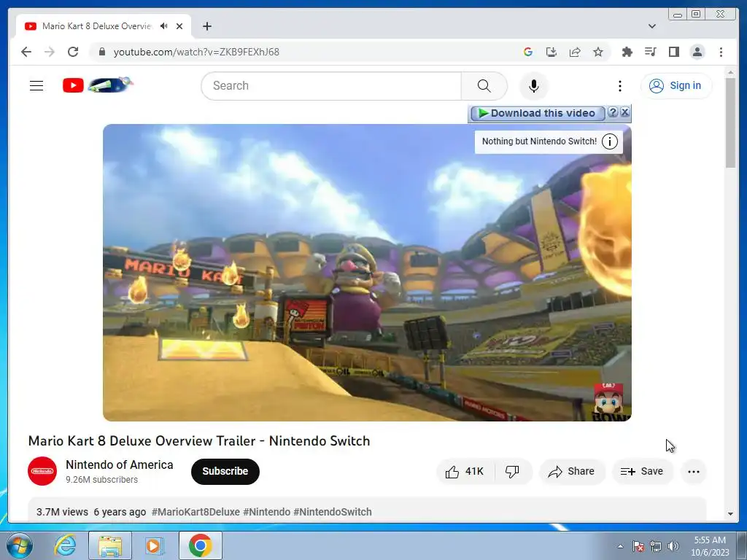View site information padlock icon

tap(101, 52)
